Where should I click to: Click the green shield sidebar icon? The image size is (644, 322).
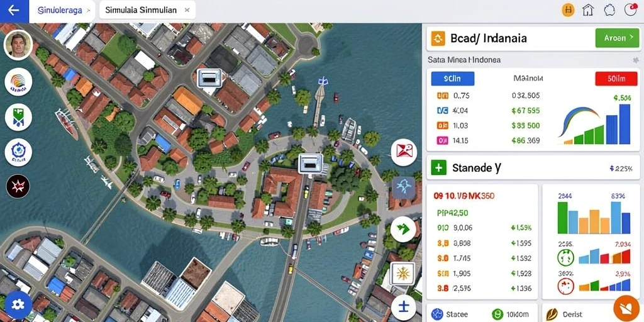18,117
